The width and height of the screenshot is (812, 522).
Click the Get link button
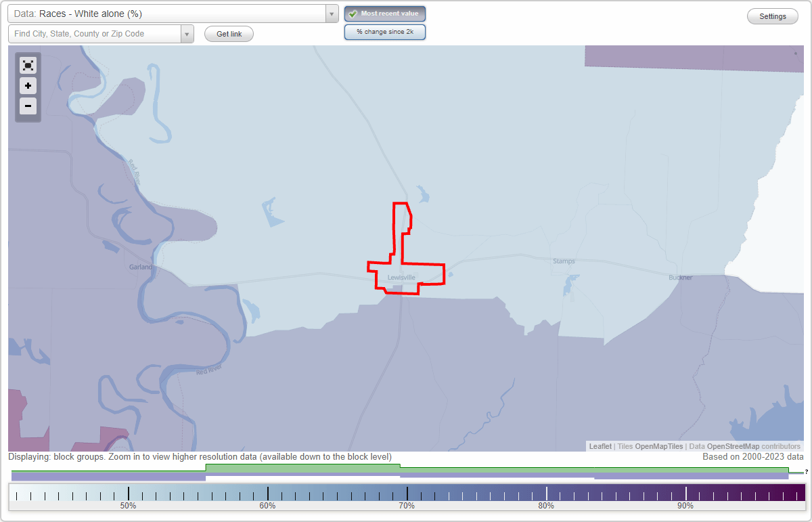pos(228,33)
